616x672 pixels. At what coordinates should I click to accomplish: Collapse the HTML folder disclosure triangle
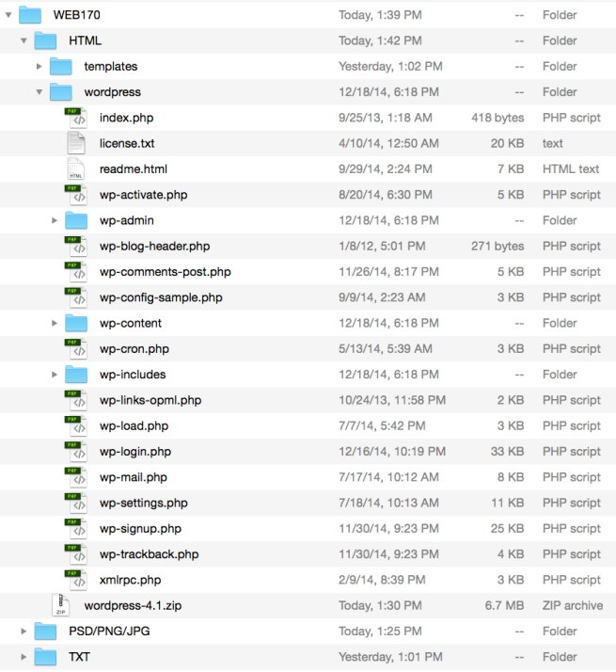coord(24,40)
